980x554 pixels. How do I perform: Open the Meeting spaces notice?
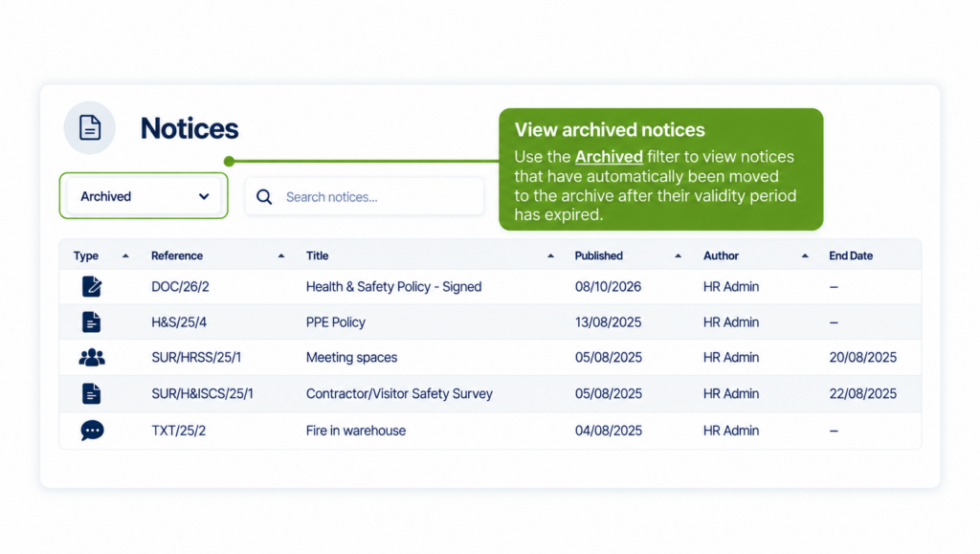click(x=351, y=357)
